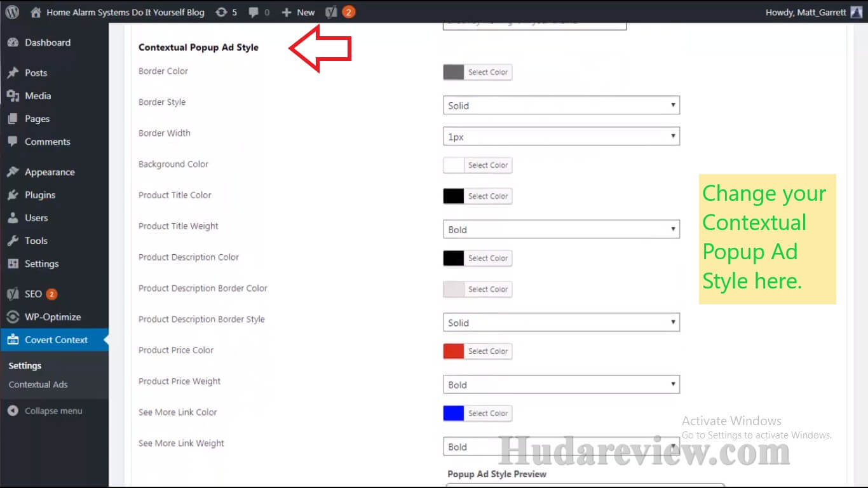The image size is (868, 488).
Task: Click Select Color for Product Price Color
Action: (x=488, y=351)
